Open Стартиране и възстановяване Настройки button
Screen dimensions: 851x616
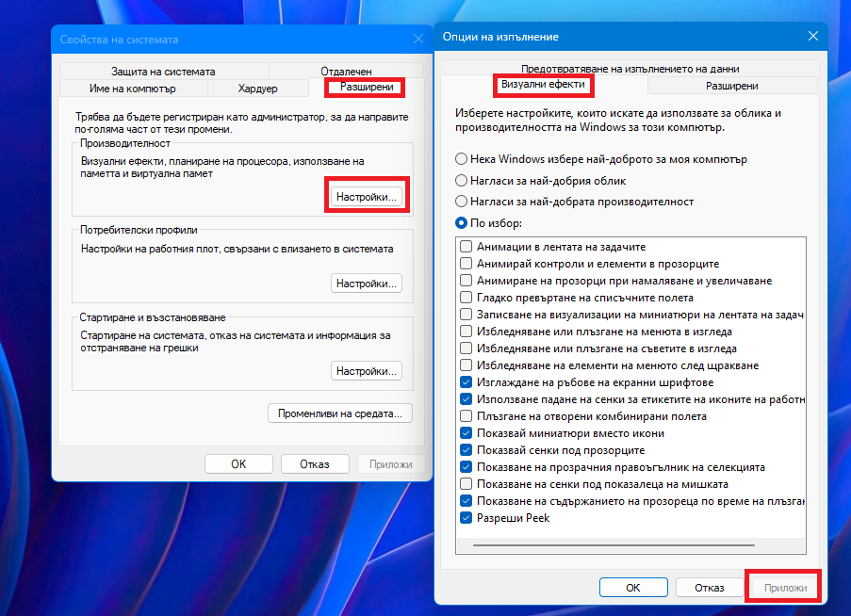[x=367, y=371]
